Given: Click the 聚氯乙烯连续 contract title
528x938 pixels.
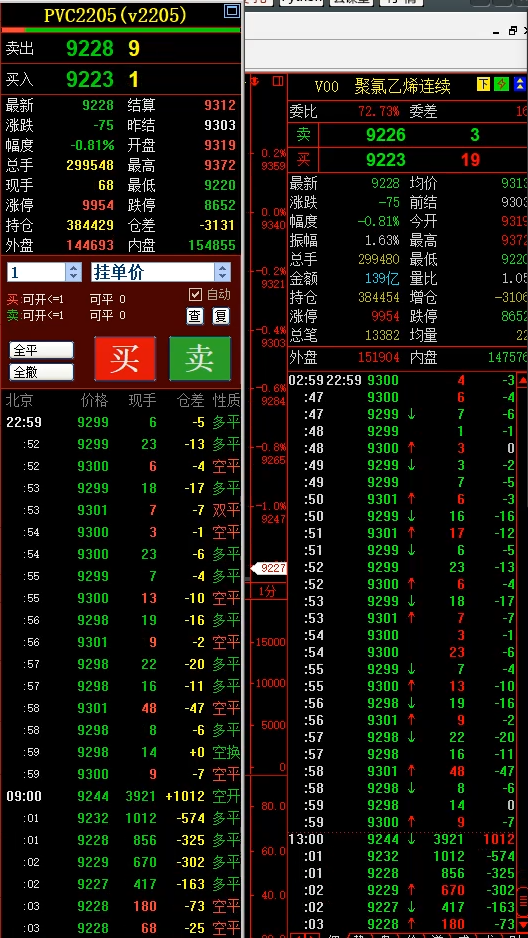Looking at the screenshot, I should 402,86.
